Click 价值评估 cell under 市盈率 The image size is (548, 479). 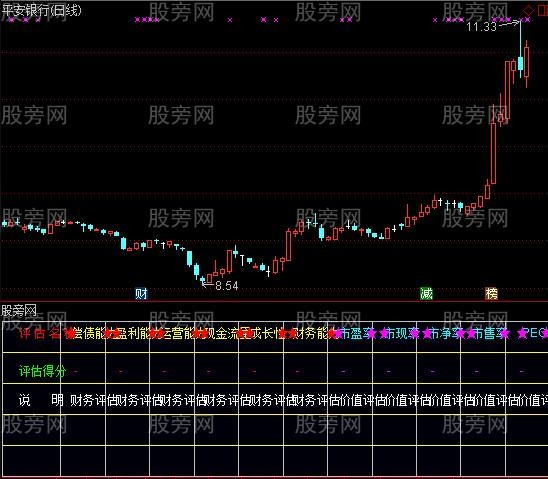click(x=362, y=400)
